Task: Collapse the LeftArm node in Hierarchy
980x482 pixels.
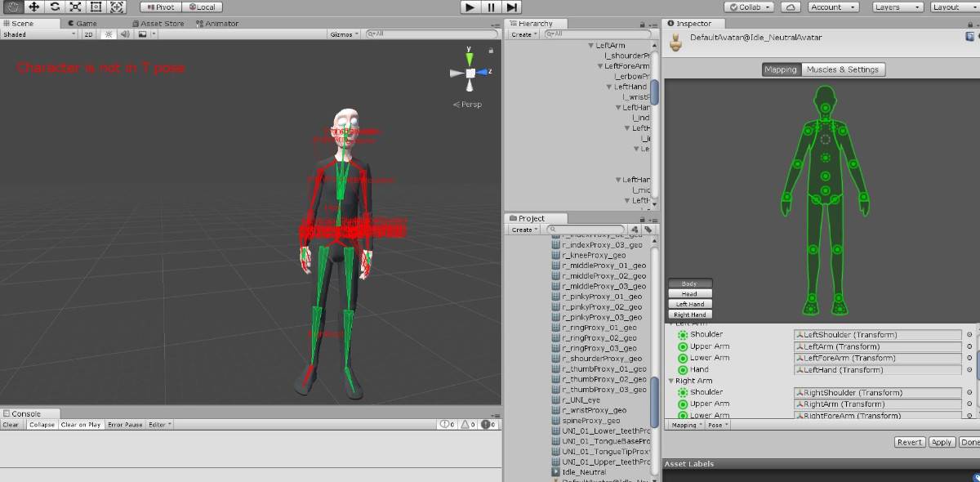Action: [x=591, y=46]
